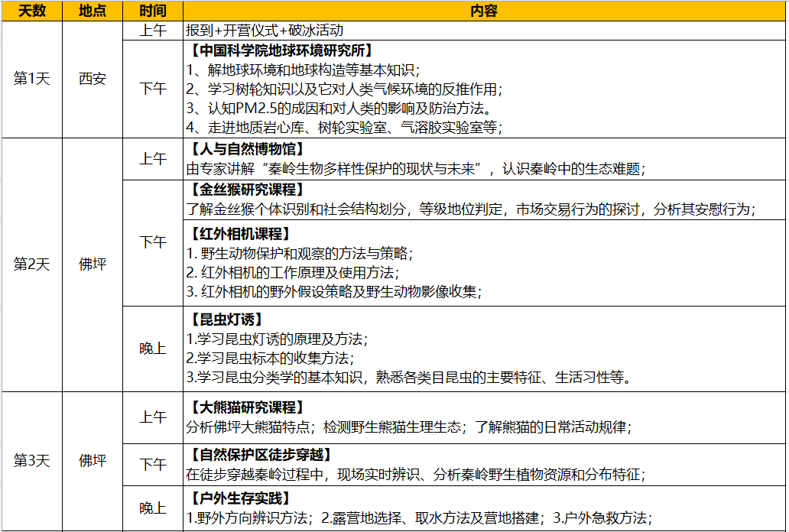Select the 大熊猫研究课程 heading
This screenshot has width=789, height=532.
click(246, 407)
